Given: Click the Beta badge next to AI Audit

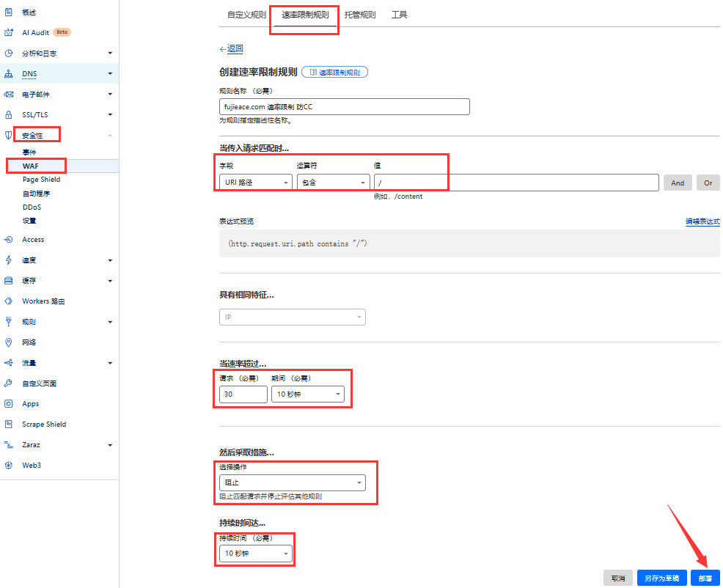Looking at the screenshot, I should click(x=62, y=32).
